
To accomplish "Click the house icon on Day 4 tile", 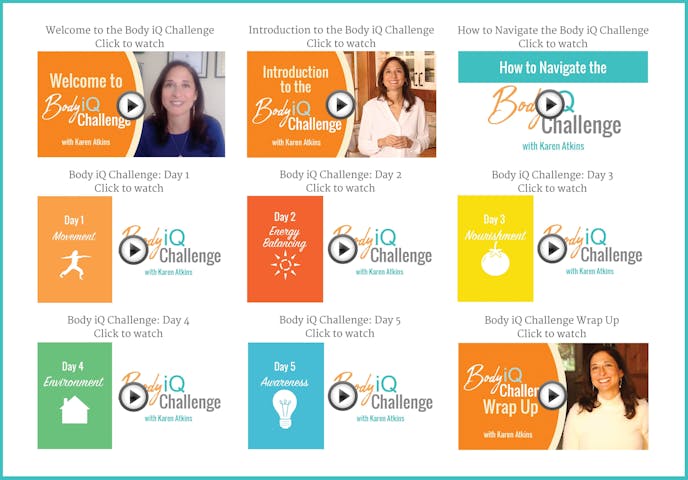I will click(75, 409).
